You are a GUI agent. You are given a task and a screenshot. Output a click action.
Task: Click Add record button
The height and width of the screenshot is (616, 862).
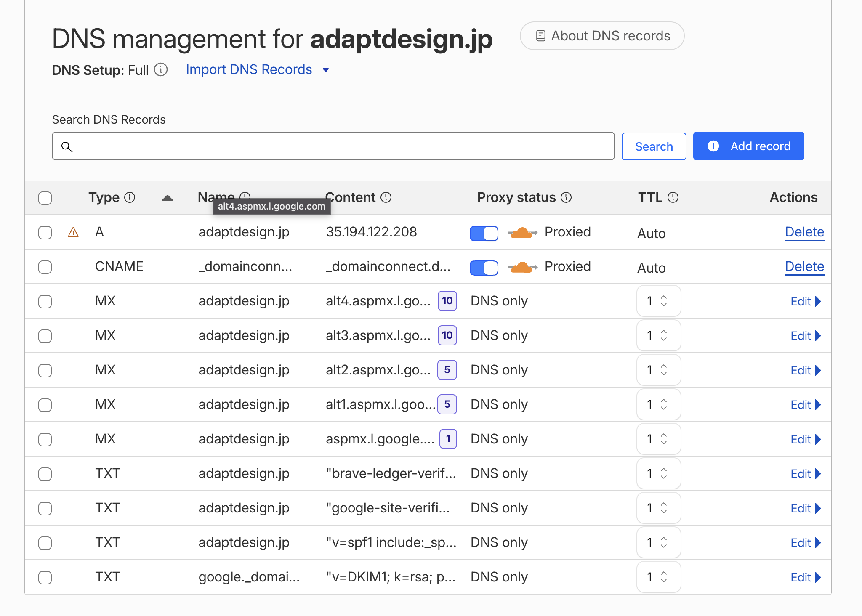click(x=748, y=146)
